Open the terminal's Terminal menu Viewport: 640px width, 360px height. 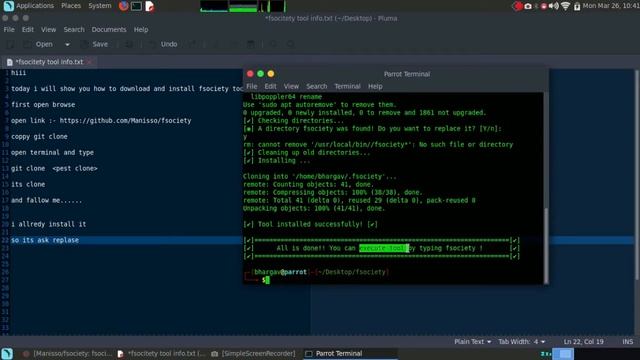coord(347,86)
